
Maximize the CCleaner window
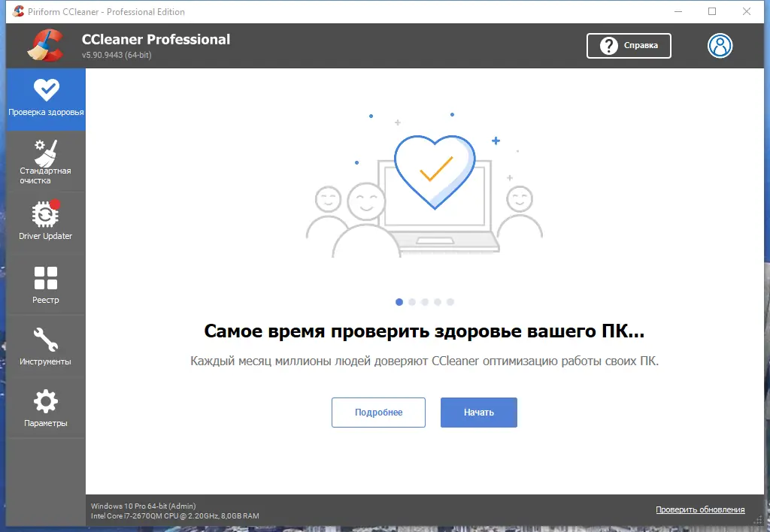[x=711, y=11]
